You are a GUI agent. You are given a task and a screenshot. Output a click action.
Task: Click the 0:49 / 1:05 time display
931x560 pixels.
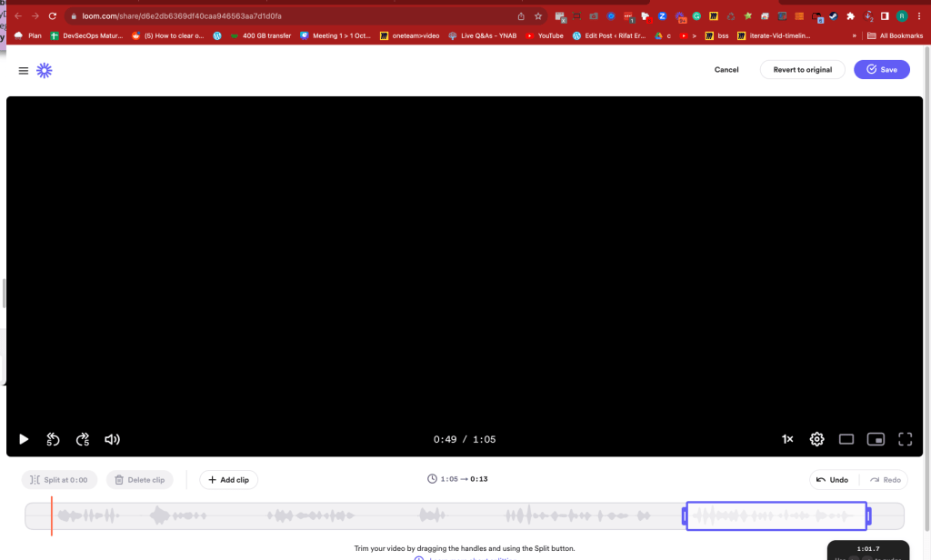[x=465, y=439]
